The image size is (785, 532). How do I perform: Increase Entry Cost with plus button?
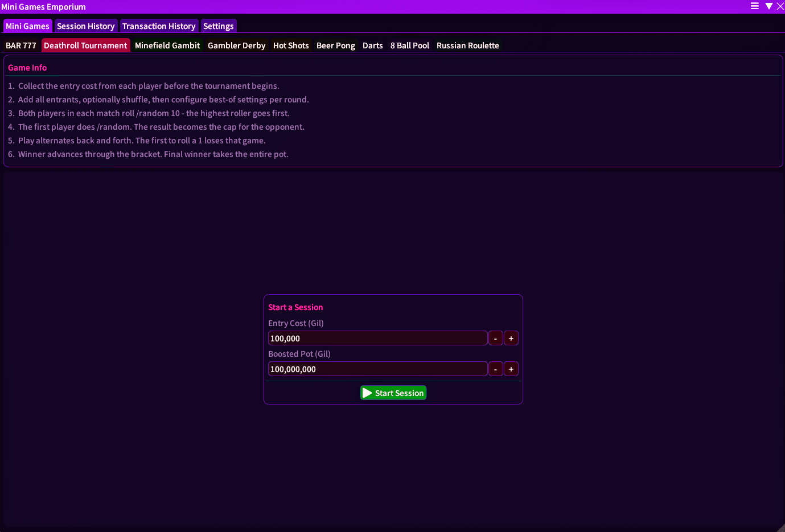511,339
